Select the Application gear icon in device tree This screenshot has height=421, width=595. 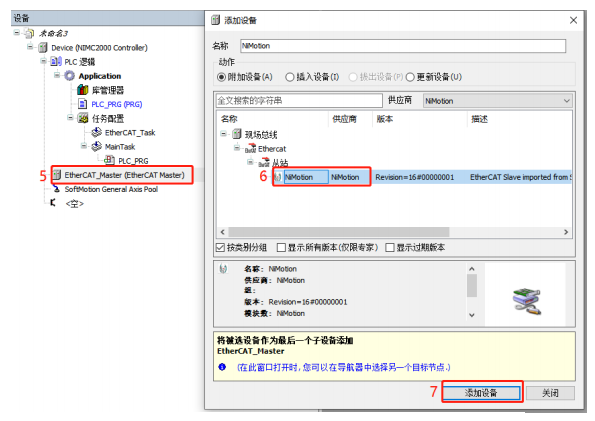[69, 76]
